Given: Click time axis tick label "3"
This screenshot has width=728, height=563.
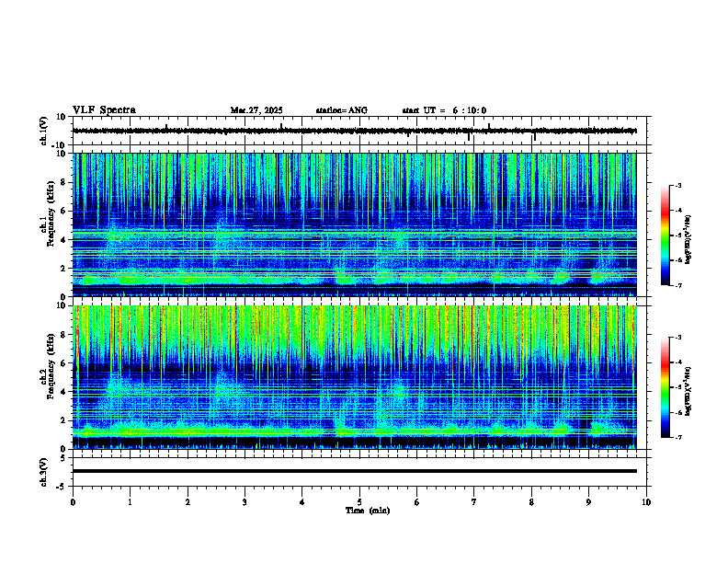Looking at the screenshot, I should [x=245, y=502].
